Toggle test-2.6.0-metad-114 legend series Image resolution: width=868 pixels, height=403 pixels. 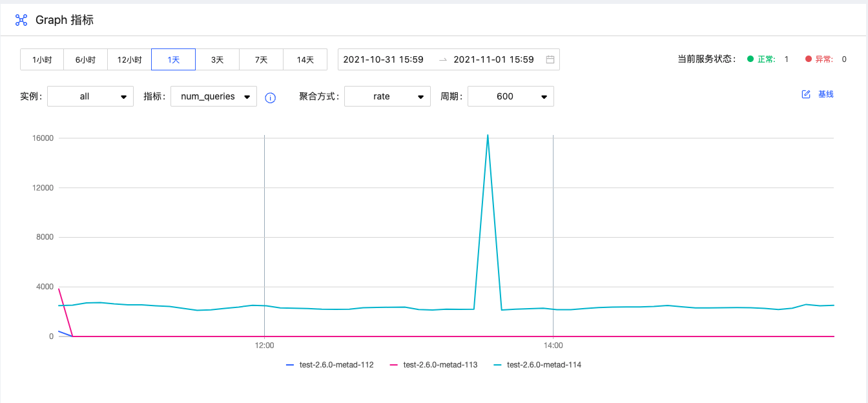537,365
